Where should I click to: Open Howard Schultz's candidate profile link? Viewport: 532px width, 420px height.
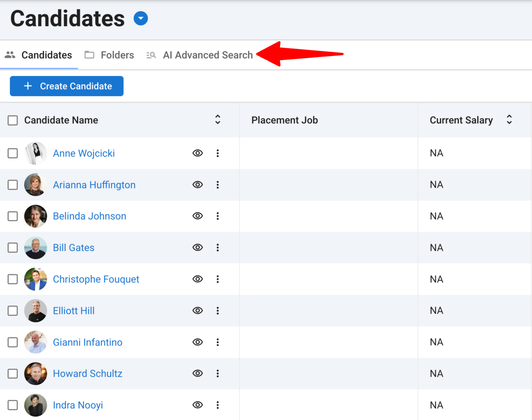click(88, 373)
